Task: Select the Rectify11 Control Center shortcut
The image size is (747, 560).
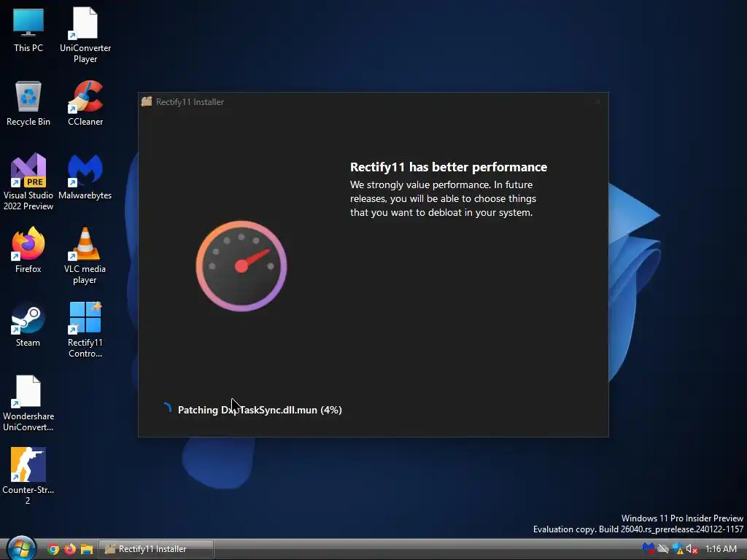Action: tap(85, 330)
